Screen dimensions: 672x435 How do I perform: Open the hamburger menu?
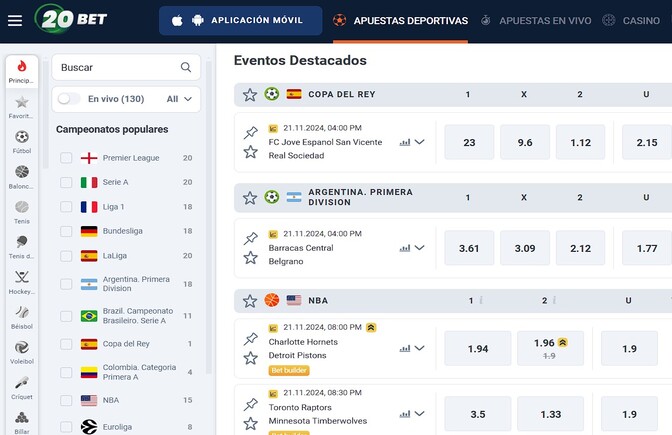15,21
